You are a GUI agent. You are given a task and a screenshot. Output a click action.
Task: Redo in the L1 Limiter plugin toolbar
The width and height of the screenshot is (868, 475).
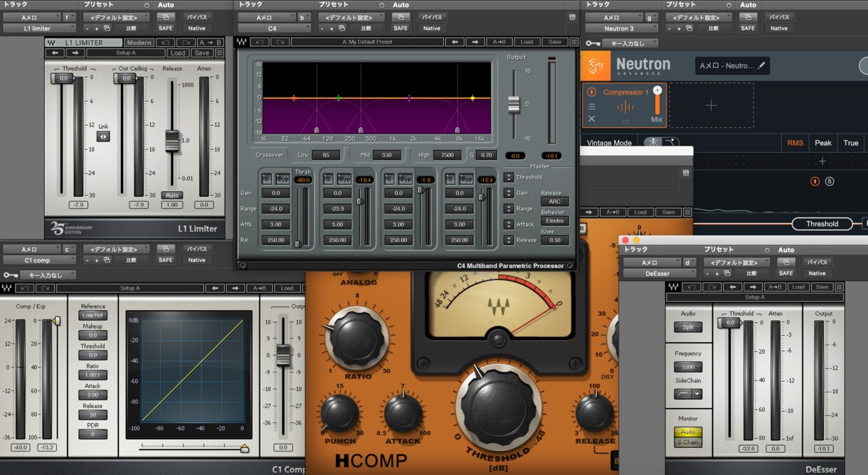[x=186, y=43]
